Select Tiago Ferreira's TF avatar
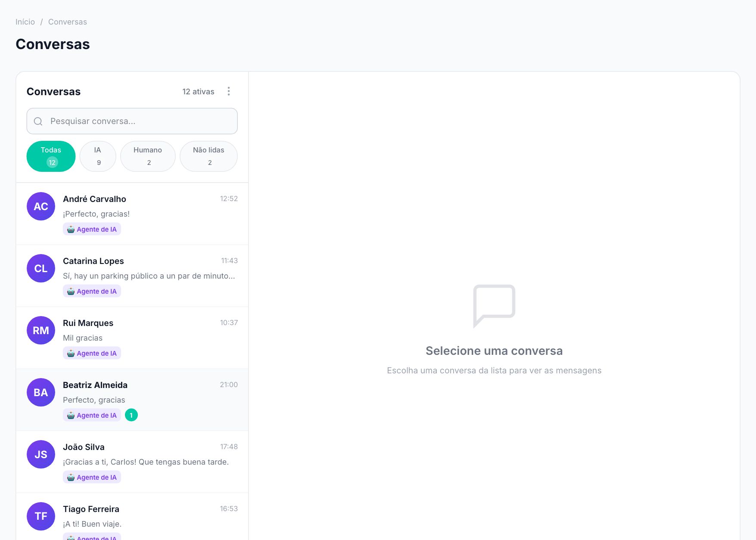This screenshot has height=540, width=756. pyautogui.click(x=41, y=516)
